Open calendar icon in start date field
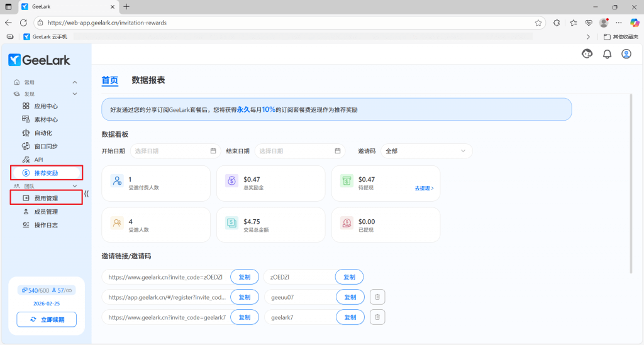 point(213,151)
